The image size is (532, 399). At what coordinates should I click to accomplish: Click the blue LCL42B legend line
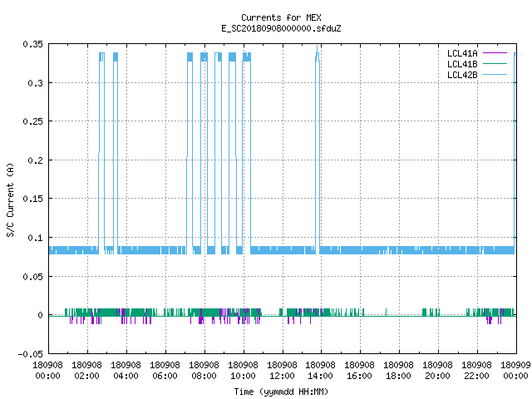[495, 75]
